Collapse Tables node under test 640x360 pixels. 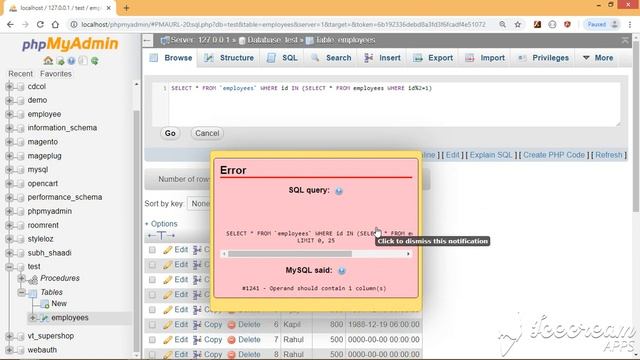pos(21,292)
